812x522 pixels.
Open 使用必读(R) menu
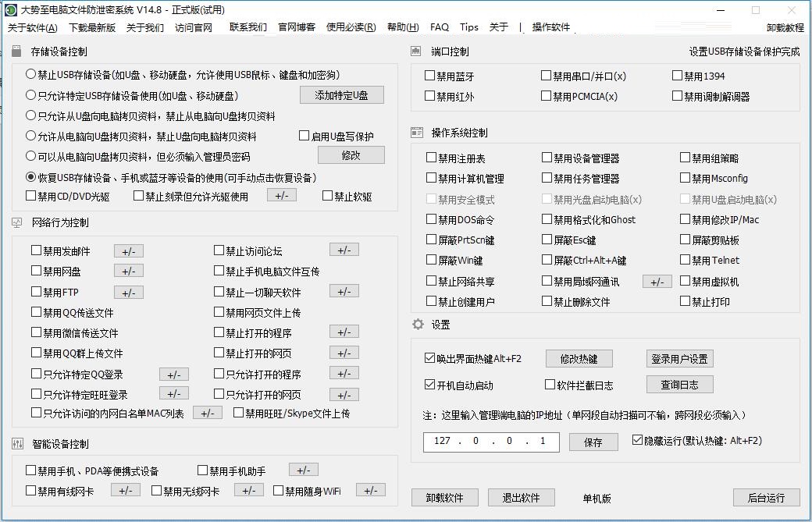351,27
